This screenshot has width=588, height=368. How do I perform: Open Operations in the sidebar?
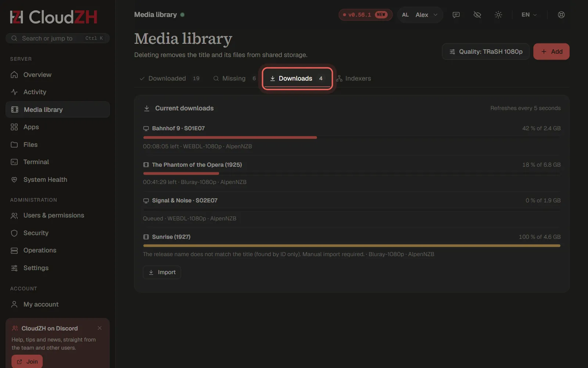click(58, 250)
